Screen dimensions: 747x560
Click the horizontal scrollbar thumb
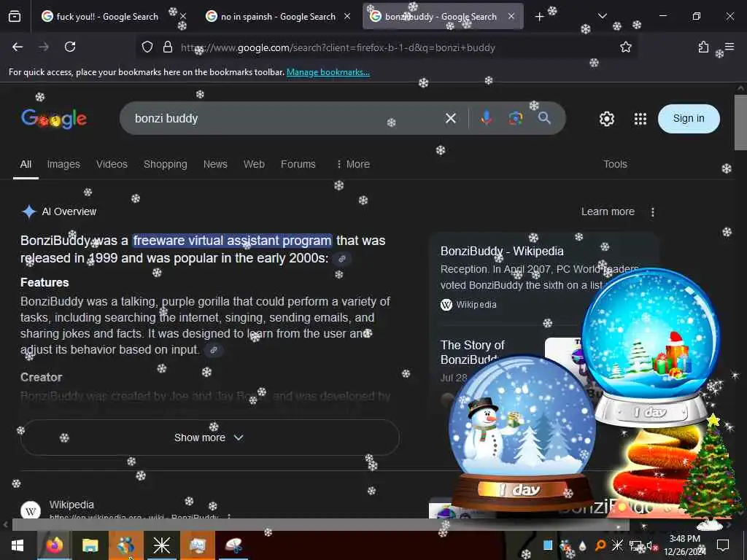pos(320,525)
